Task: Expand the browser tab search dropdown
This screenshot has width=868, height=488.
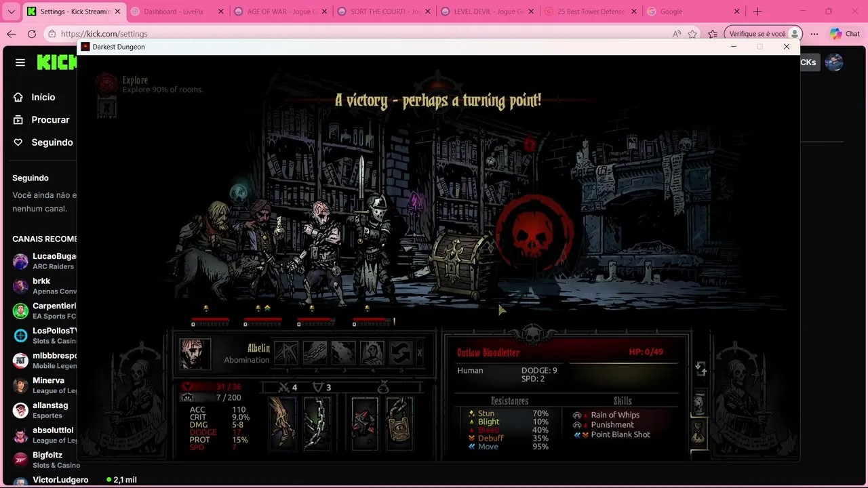Action: click(11, 12)
